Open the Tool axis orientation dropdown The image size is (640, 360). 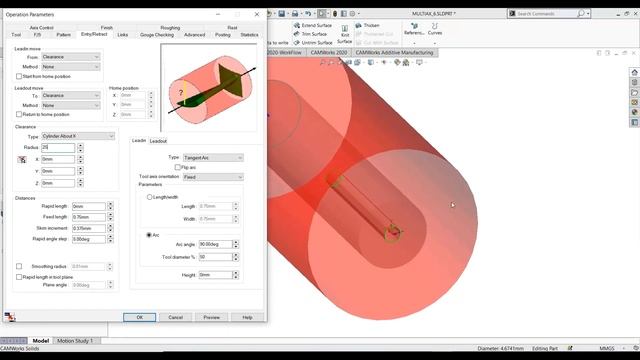click(213, 177)
